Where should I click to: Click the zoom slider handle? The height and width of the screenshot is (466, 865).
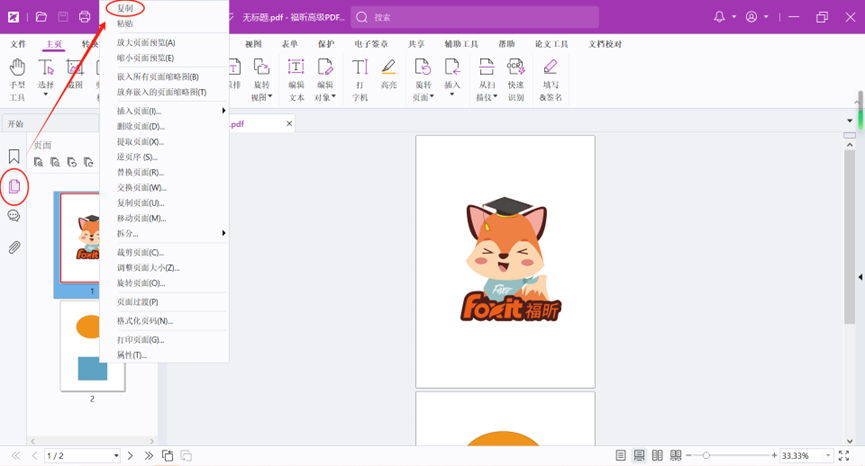tap(706, 456)
